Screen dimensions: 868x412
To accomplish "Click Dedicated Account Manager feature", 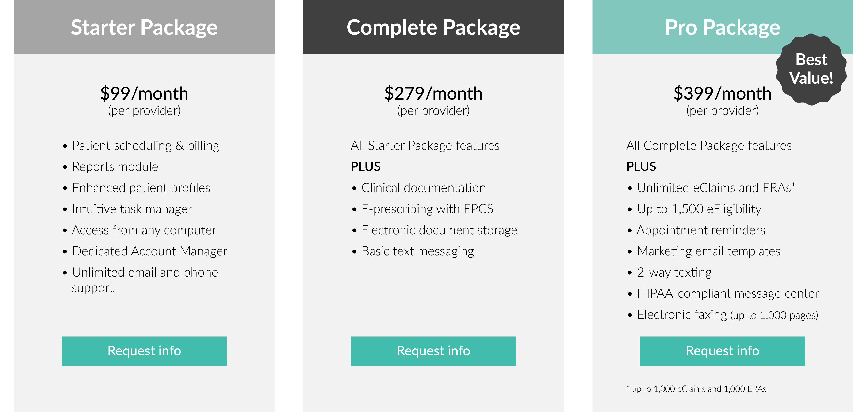I will point(150,251).
